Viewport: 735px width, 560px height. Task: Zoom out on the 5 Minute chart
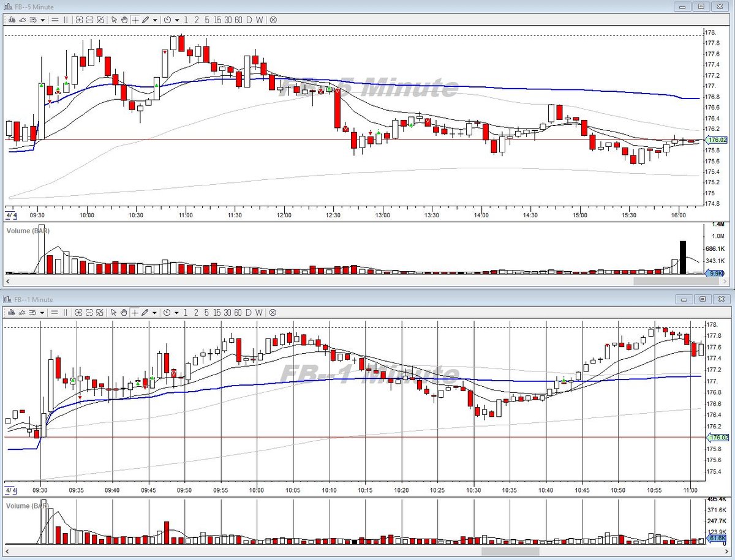tap(89, 20)
